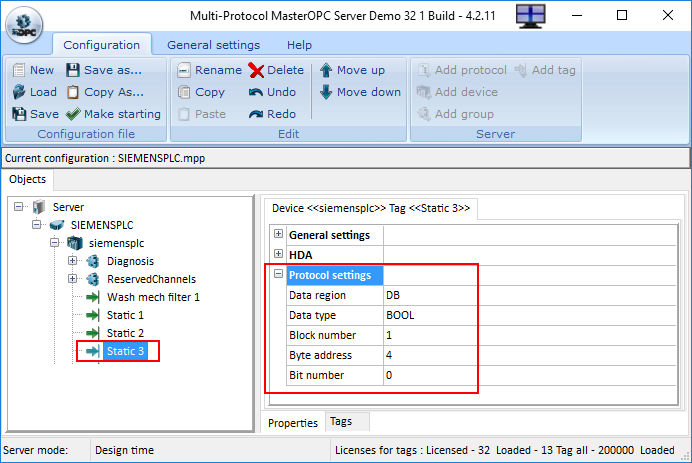Click the Rename icon

click(x=184, y=70)
